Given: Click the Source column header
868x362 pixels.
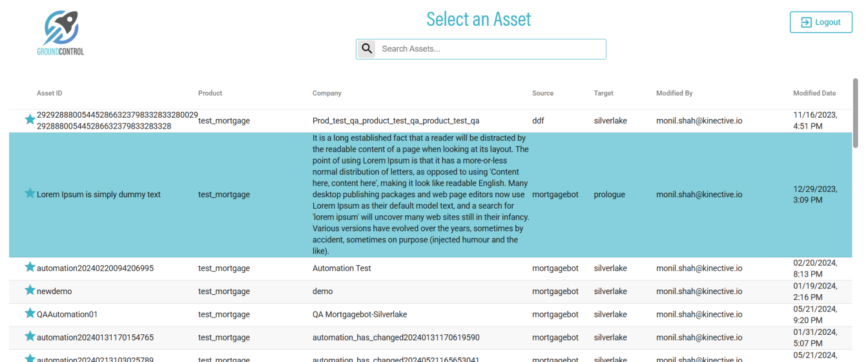Looking at the screenshot, I should (x=542, y=93).
